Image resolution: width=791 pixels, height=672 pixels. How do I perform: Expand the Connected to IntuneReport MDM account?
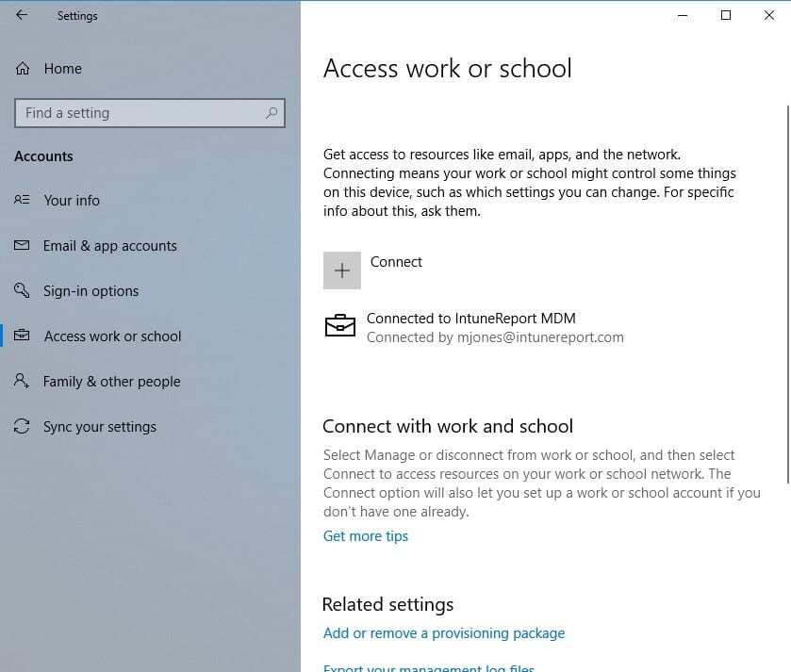point(470,327)
